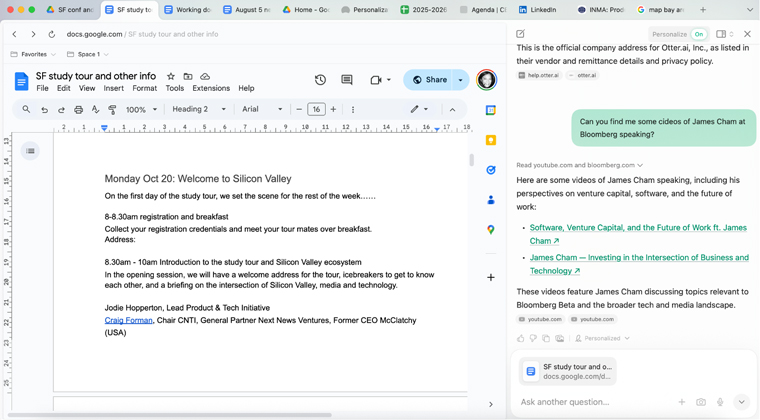760x420 pixels.
Task: Add attachment with plus in question box
Action: [x=681, y=402]
